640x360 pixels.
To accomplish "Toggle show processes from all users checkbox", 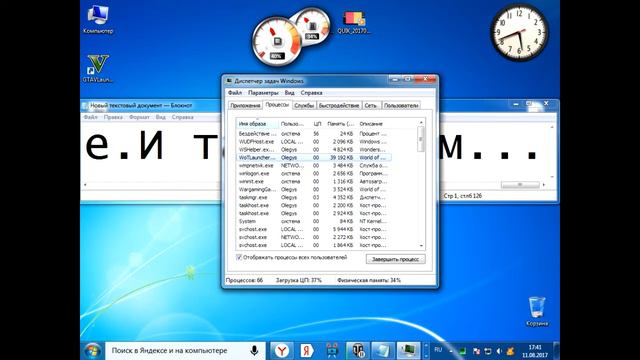I will (239, 258).
